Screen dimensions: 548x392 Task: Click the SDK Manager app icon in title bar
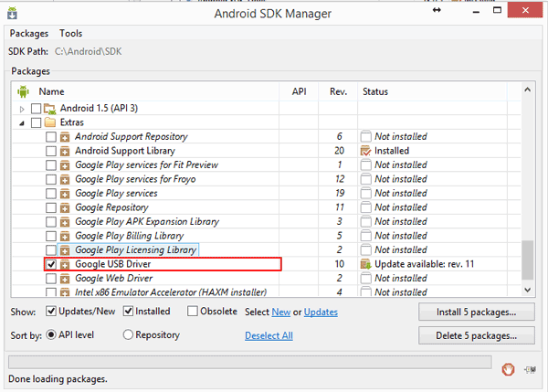click(12, 14)
